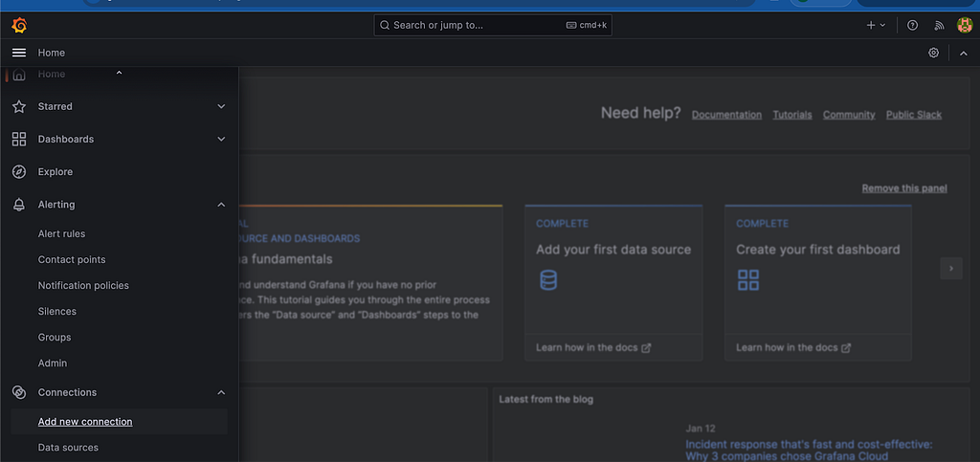Screen dimensions: 980x462
Task: Click the Explore compass icon
Action: [19, 171]
